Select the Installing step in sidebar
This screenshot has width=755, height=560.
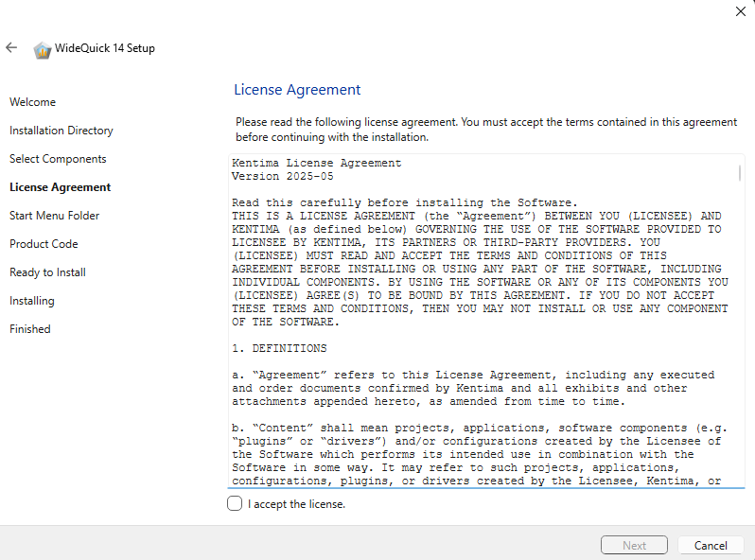(32, 301)
